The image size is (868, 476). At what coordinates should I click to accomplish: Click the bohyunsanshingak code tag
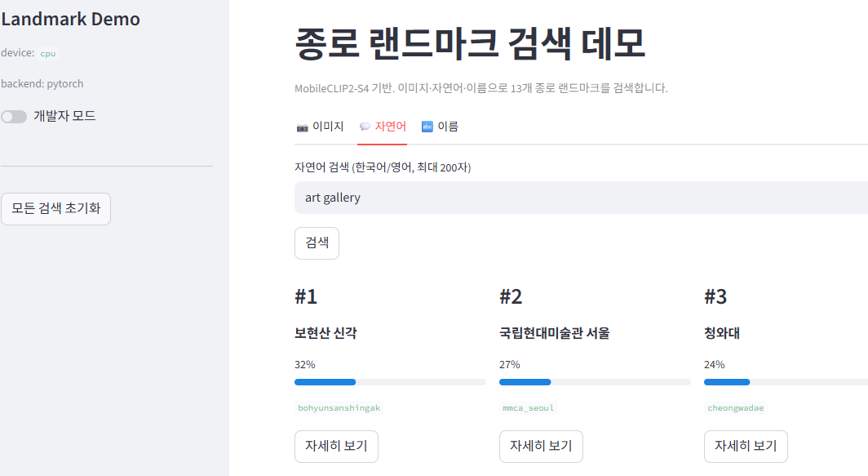click(x=339, y=408)
